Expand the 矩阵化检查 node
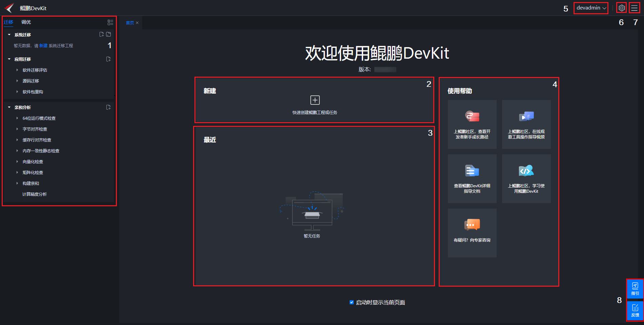Screen dimensions: 644x325 tap(17, 172)
